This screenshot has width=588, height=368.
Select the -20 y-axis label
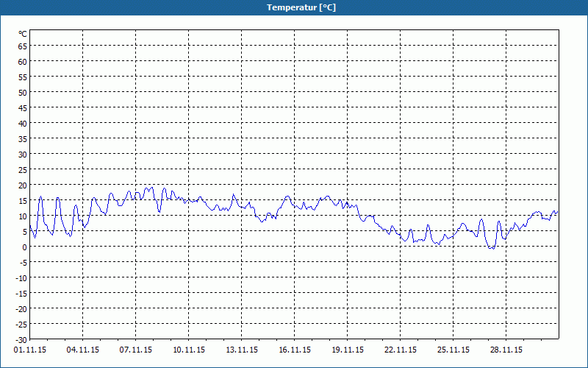21,308
